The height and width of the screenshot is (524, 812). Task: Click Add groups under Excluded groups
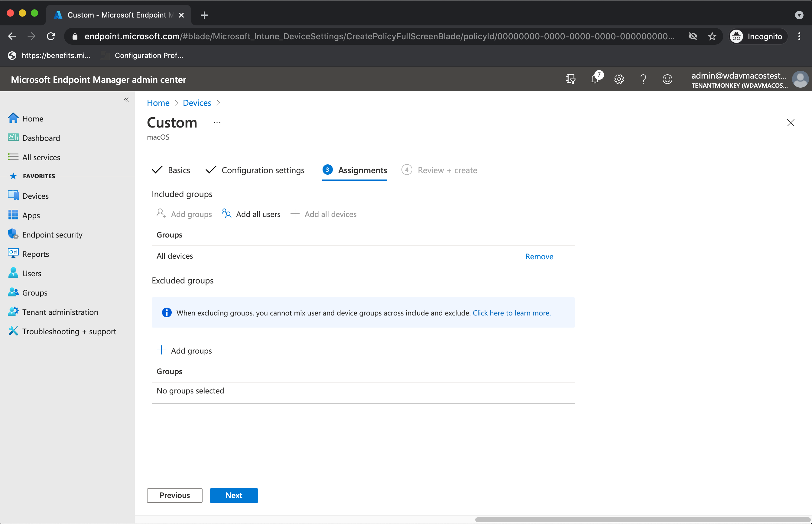pyautogui.click(x=184, y=351)
